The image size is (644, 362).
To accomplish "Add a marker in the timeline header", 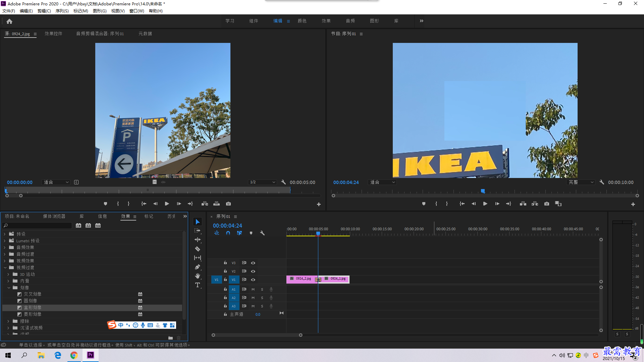I will (x=251, y=233).
